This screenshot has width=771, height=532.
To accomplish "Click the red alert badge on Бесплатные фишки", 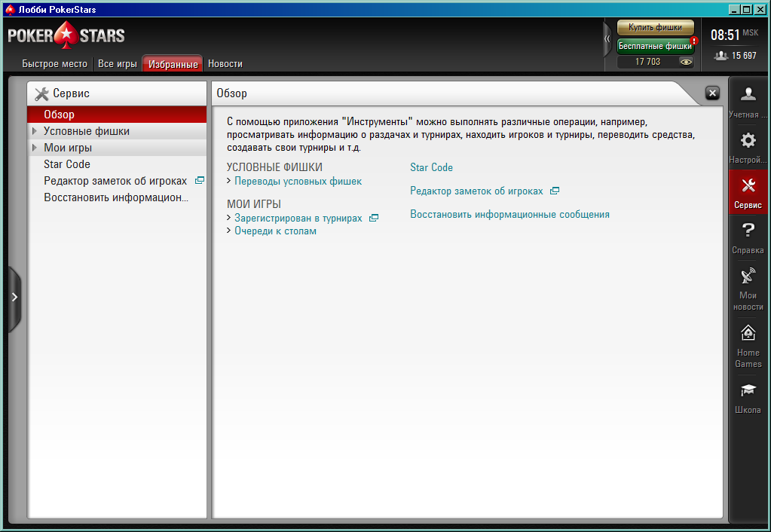I will [x=694, y=41].
